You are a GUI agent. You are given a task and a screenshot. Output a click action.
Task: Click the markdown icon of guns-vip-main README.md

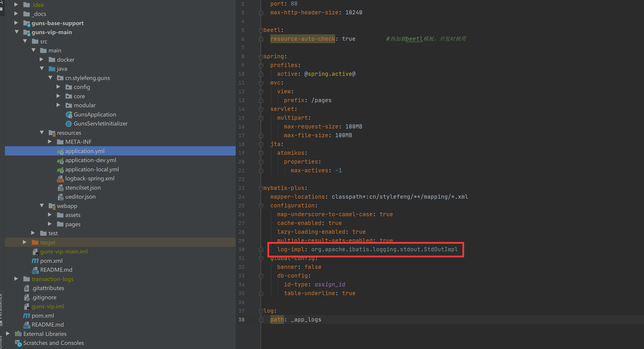(x=35, y=270)
